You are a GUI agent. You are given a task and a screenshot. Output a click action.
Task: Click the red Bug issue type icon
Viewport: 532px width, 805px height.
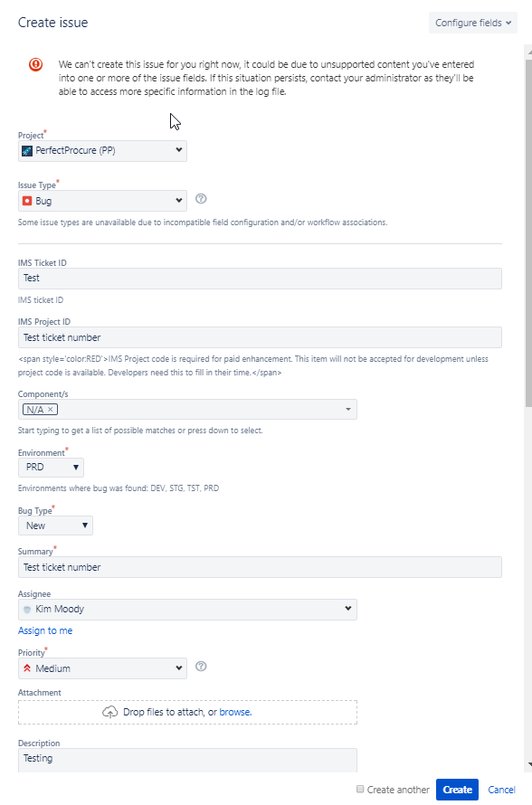pyautogui.click(x=27, y=201)
